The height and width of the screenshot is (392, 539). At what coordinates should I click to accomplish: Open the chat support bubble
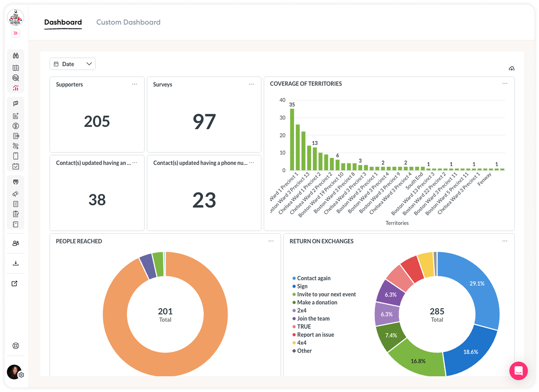[518, 371]
